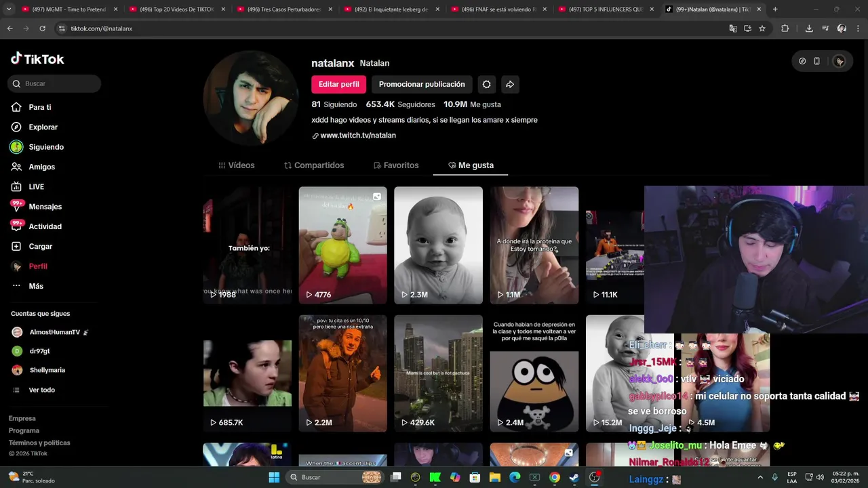Open the Amigos section
This screenshot has height=488, width=868.
point(41,167)
